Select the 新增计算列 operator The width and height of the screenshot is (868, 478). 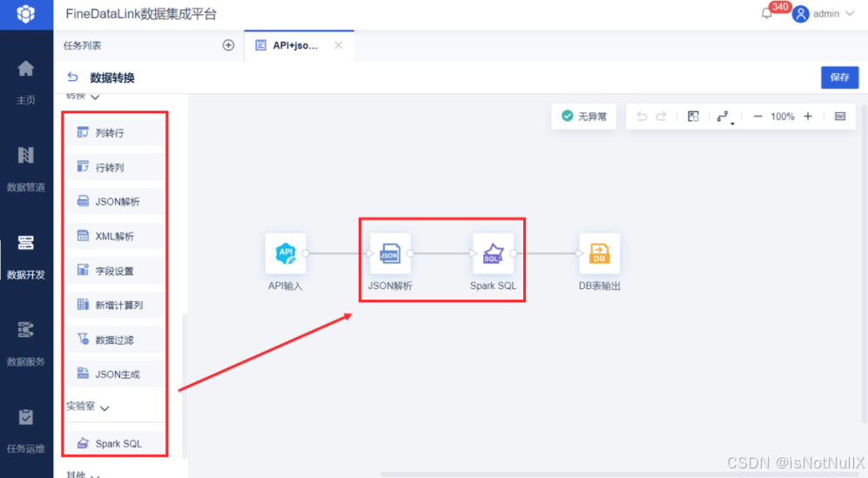pos(116,306)
